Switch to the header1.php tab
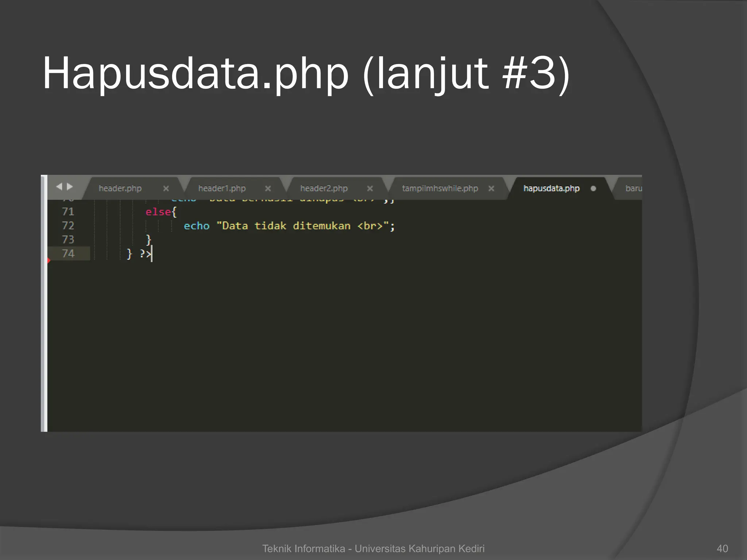The height and width of the screenshot is (560, 747). [x=222, y=188]
